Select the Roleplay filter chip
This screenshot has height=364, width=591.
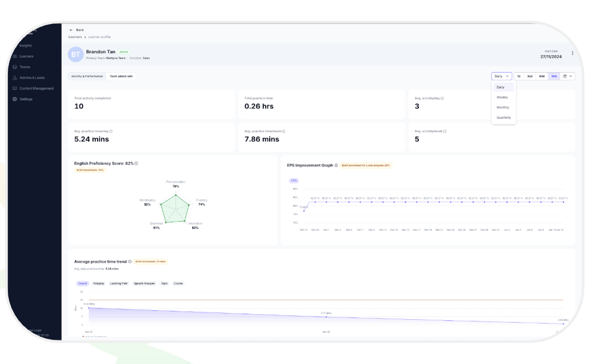tap(98, 283)
